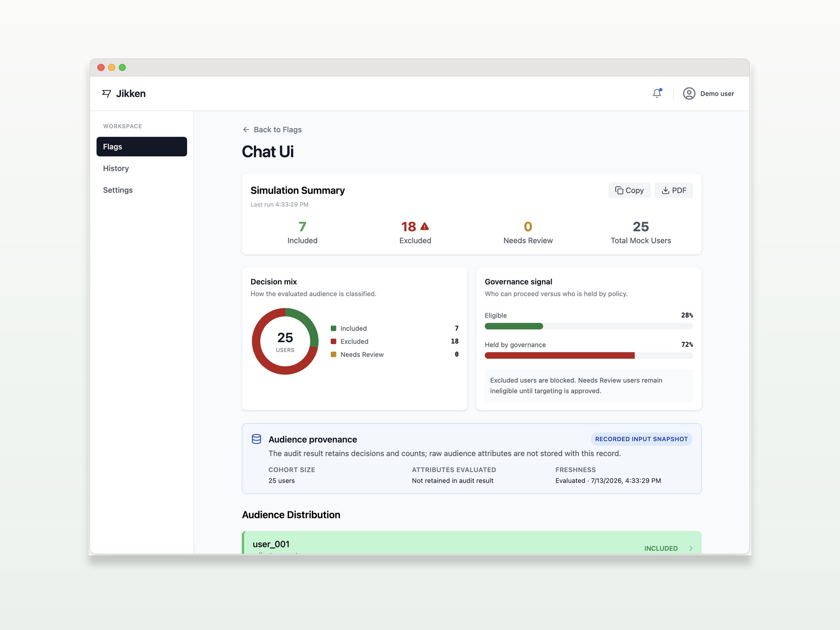Image resolution: width=840 pixels, height=630 pixels.
Task: Click the Held by governance bar
Action: point(588,356)
